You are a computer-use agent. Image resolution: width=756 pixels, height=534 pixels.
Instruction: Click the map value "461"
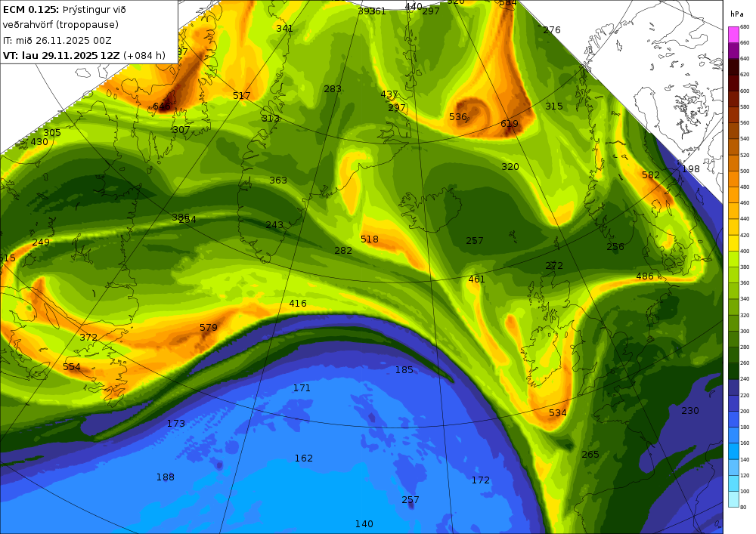click(476, 279)
